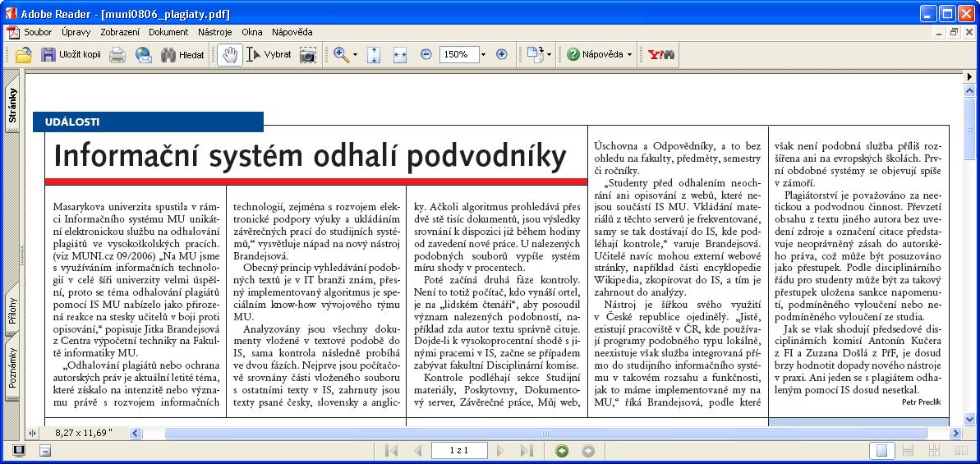Open the Dokument menu
Screen dimensions: 980x464
pos(168,33)
